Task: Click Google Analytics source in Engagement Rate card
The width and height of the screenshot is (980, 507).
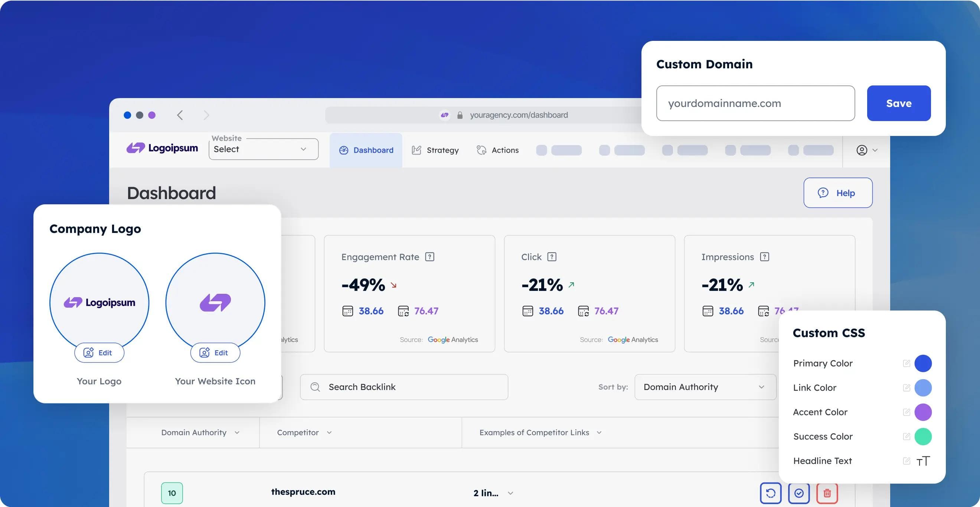Action: 453,339
